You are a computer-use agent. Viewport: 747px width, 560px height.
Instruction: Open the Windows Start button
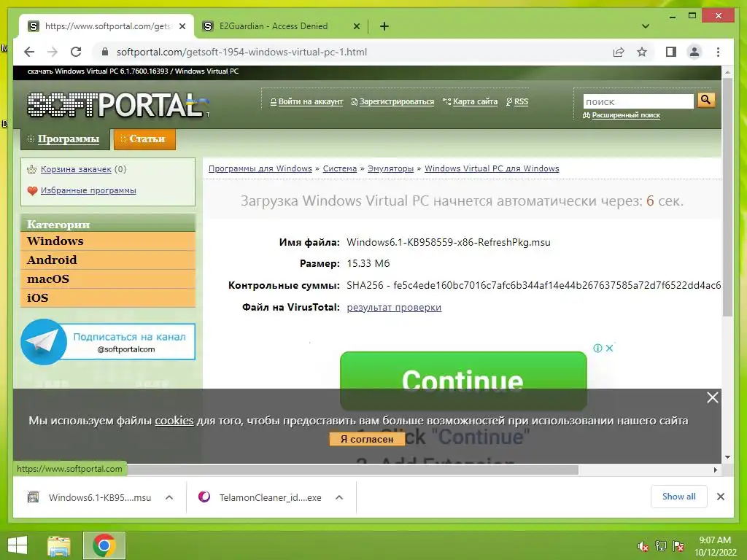[x=18, y=545]
